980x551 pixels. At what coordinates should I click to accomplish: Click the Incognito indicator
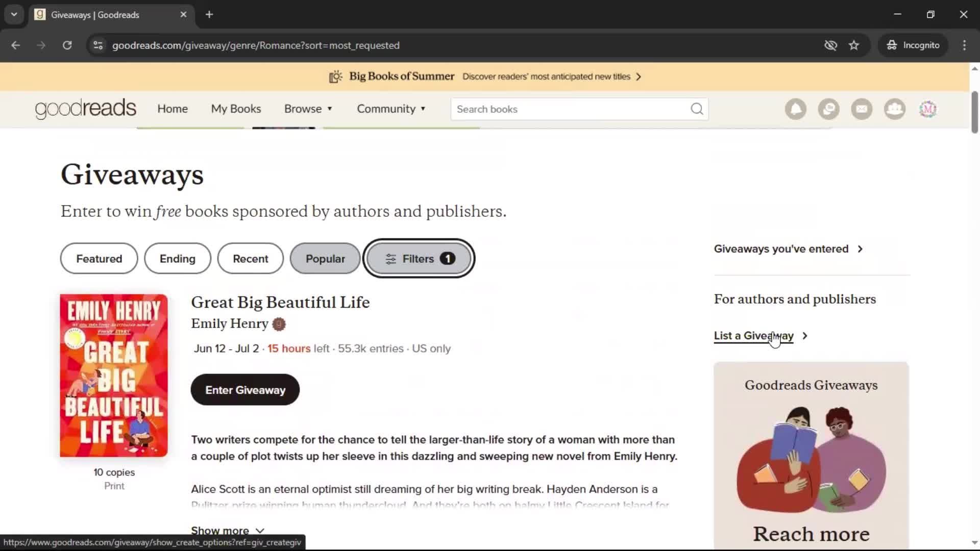tap(913, 45)
